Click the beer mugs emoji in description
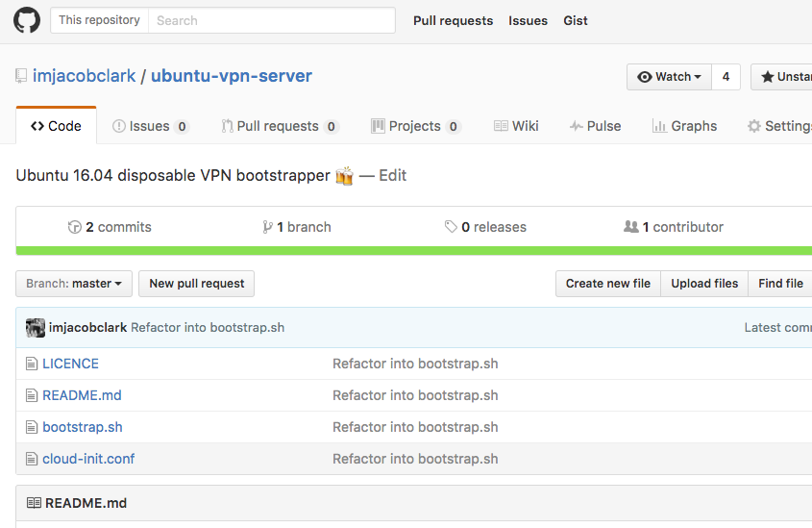 coord(344,176)
